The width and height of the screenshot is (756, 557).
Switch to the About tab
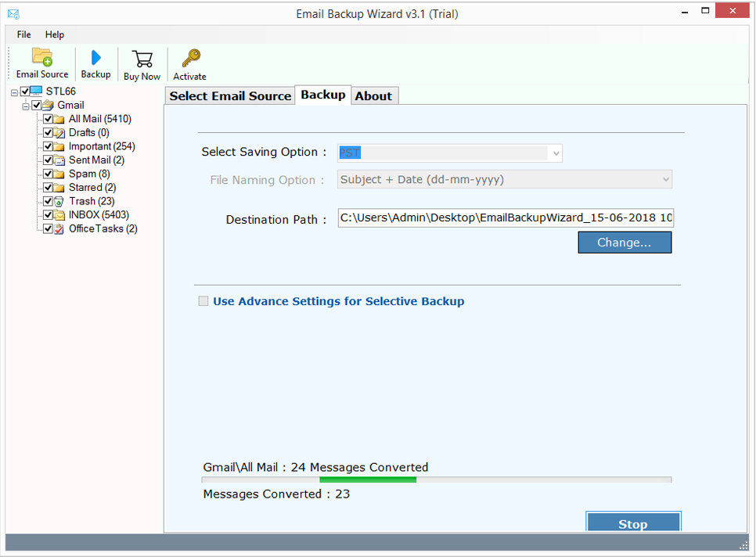(373, 96)
